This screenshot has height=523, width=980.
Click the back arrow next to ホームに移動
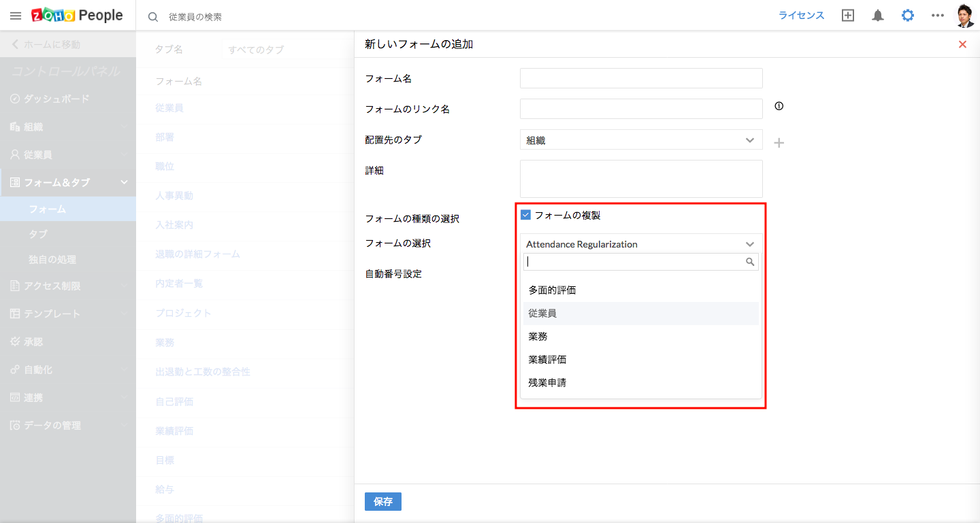14,43
